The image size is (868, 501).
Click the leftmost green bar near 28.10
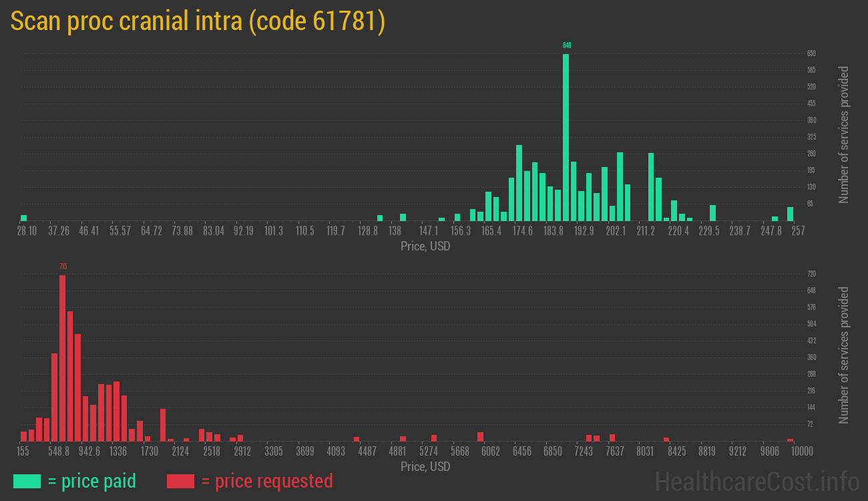(23, 217)
